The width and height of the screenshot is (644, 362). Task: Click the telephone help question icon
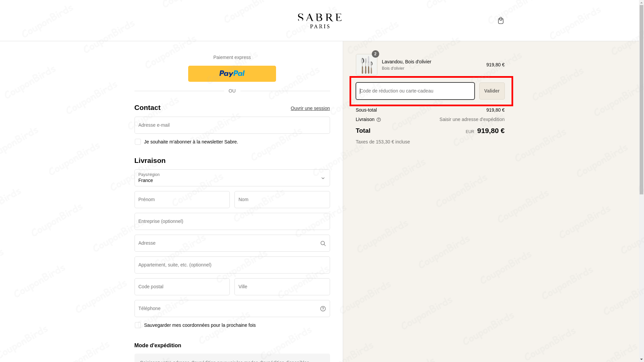tap(323, 309)
